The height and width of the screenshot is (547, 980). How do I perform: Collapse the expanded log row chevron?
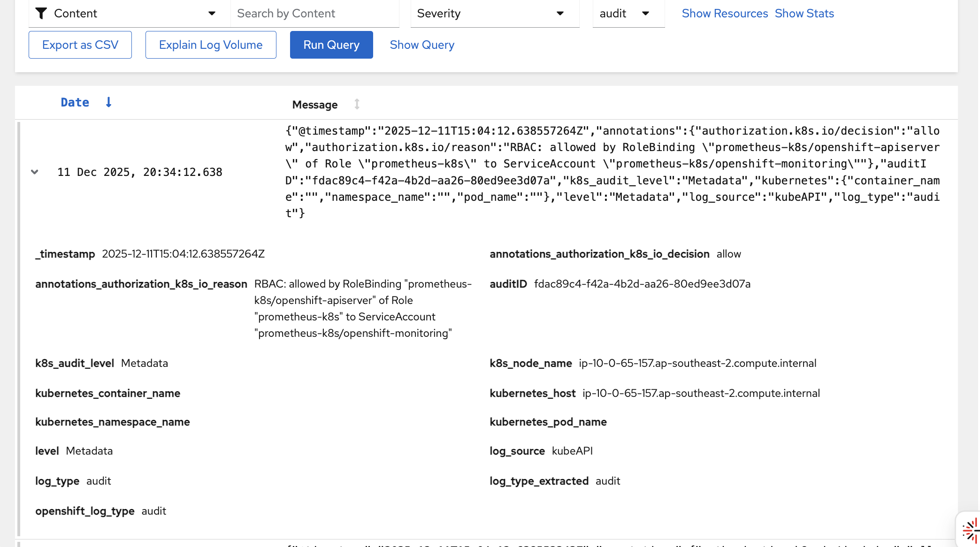point(35,172)
